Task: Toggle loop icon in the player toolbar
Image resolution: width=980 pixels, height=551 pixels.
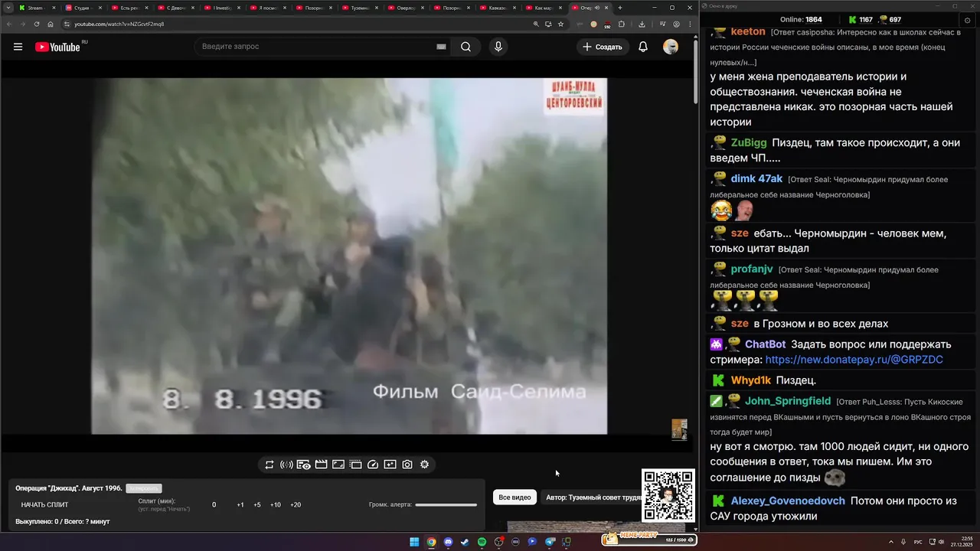Action: pos(269,465)
